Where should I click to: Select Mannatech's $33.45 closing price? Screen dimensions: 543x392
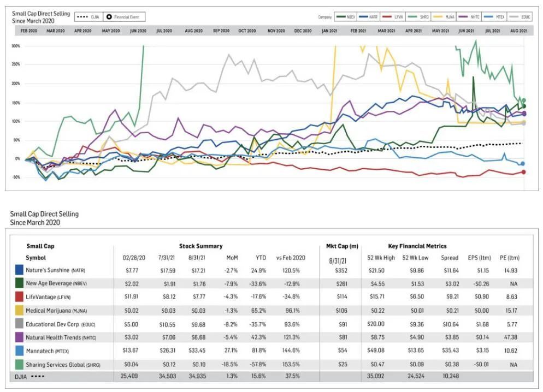click(x=197, y=350)
